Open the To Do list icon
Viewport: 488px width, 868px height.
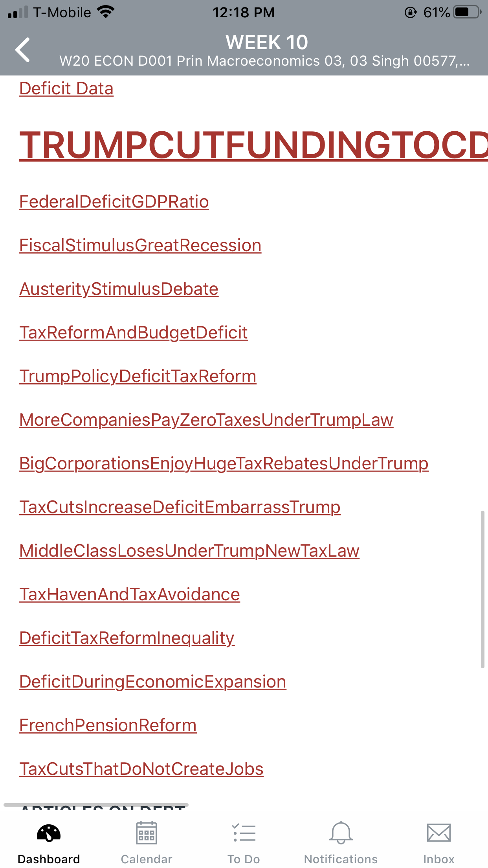click(244, 833)
